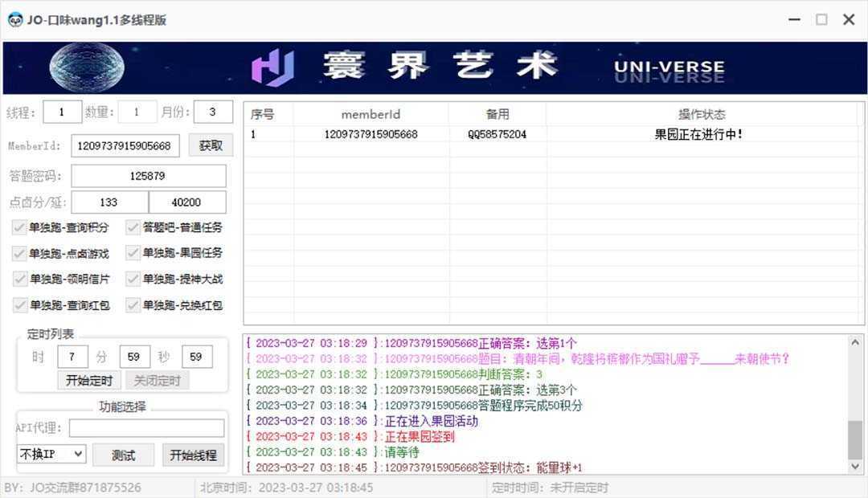Open the 不换IP dropdown selector
The height and width of the screenshot is (498, 868).
pos(51,455)
